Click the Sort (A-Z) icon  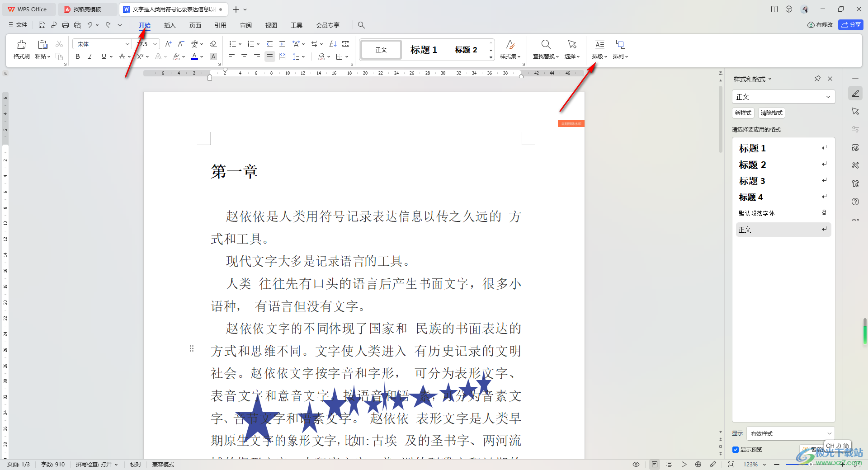pos(333,44)
